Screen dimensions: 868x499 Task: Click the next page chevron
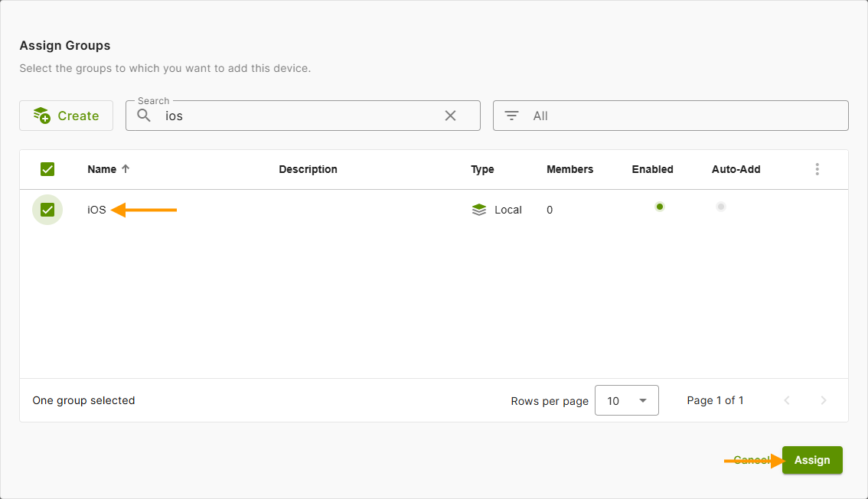pos(824,400)
